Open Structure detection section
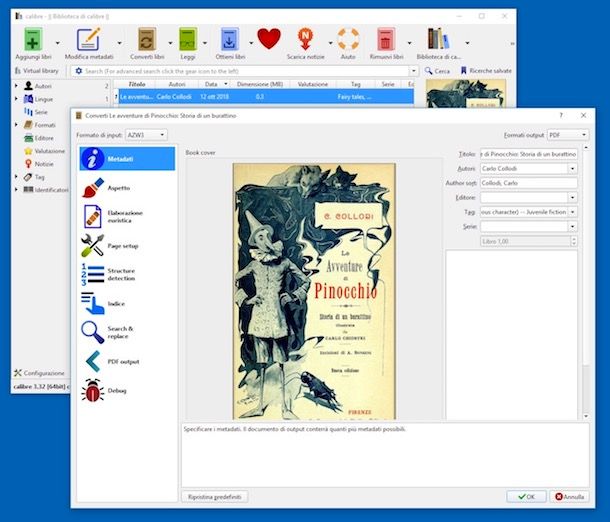610x522 pixels. pos(127,275)
